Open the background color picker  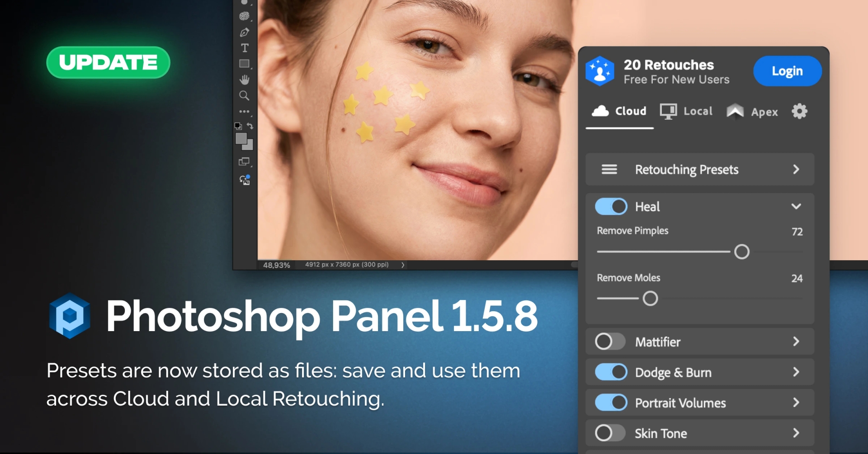(x=249, y=146)
